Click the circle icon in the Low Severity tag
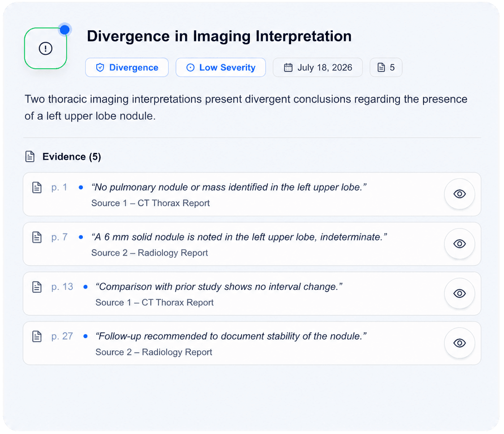The width and height of the screenshot is (504, 434). (x=190, y=68)
